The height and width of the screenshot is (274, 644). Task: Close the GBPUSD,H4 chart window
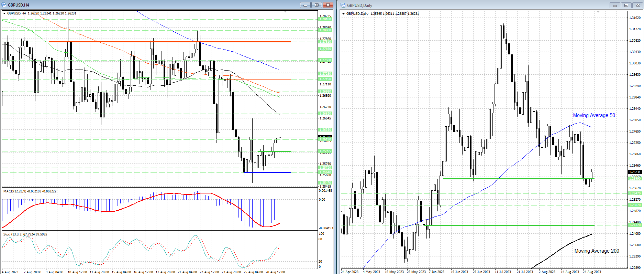(328, 5)
